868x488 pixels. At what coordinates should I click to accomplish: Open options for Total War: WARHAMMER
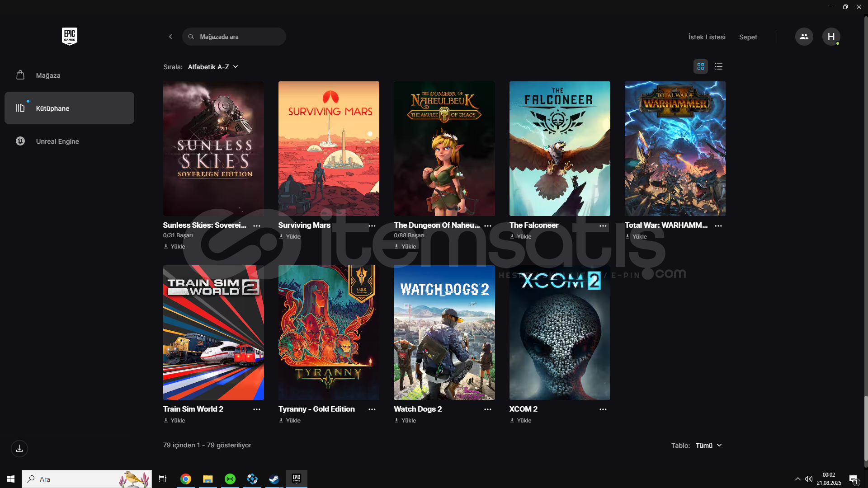coord(718,225)
